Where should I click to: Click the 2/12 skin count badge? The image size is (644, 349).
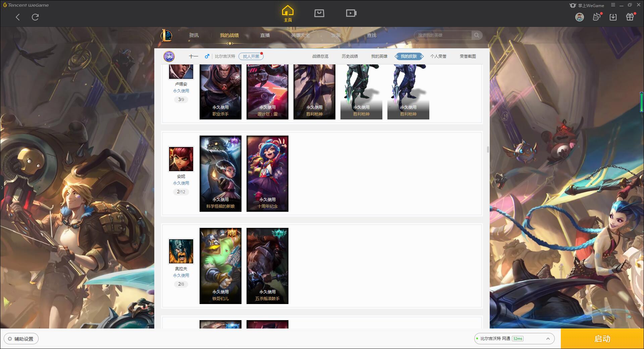pos(181,192)
